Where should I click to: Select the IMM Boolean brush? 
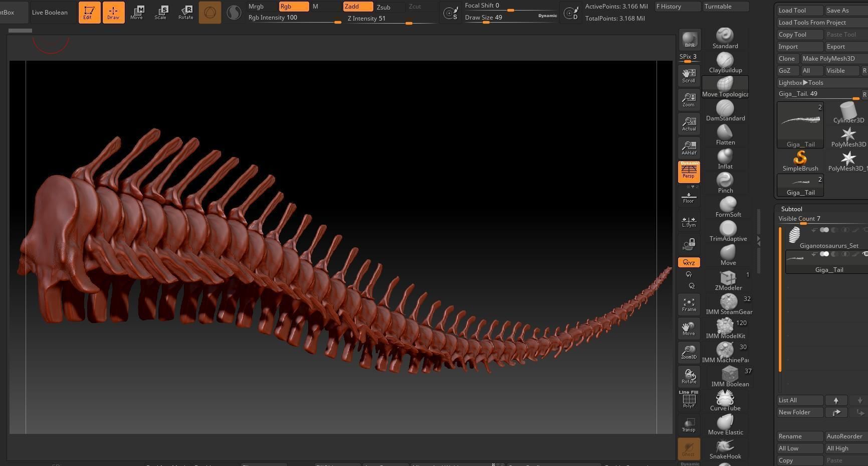pos(730,377)
